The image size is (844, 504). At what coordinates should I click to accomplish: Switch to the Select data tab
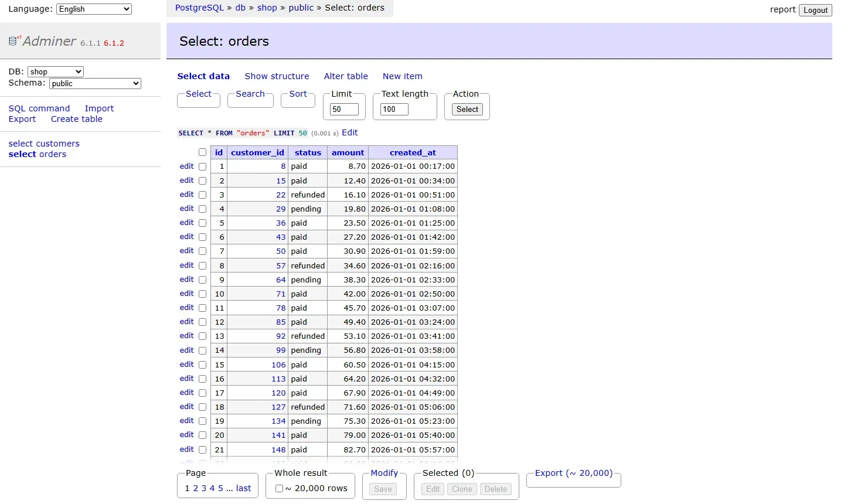pos(203,76)
